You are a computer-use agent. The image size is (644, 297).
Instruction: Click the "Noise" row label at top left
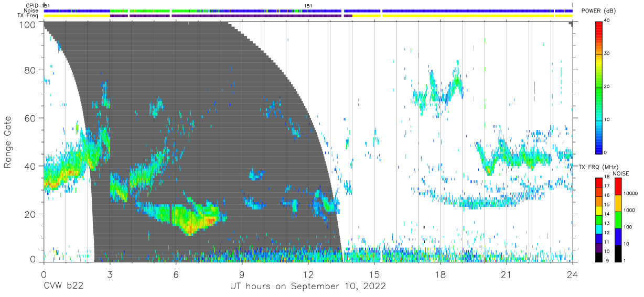click(x=32, y=10)
